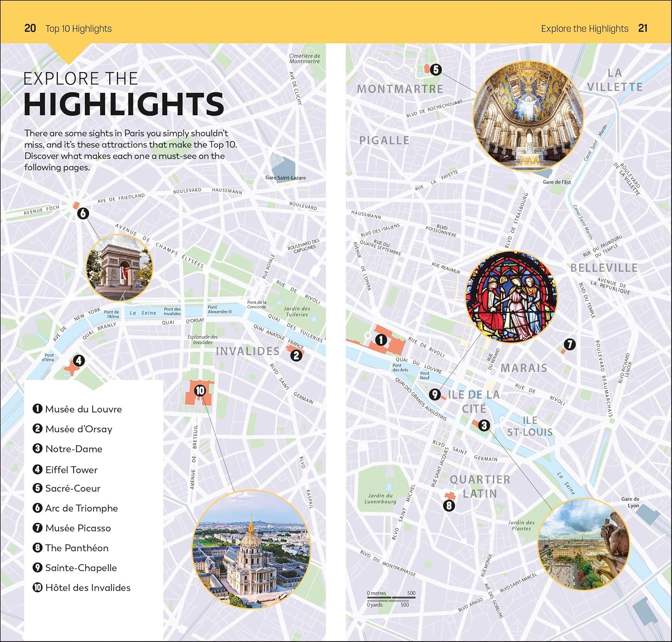Click map marker 7 in the Marais
The width and height of the screenshot is (672, 642).
pos(569,344)
